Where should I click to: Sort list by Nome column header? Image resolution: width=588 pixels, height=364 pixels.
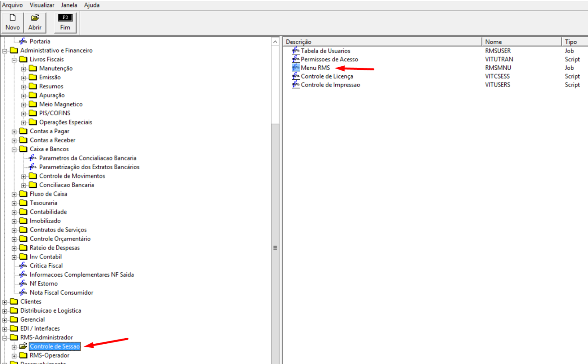click(x=522, y=42)
